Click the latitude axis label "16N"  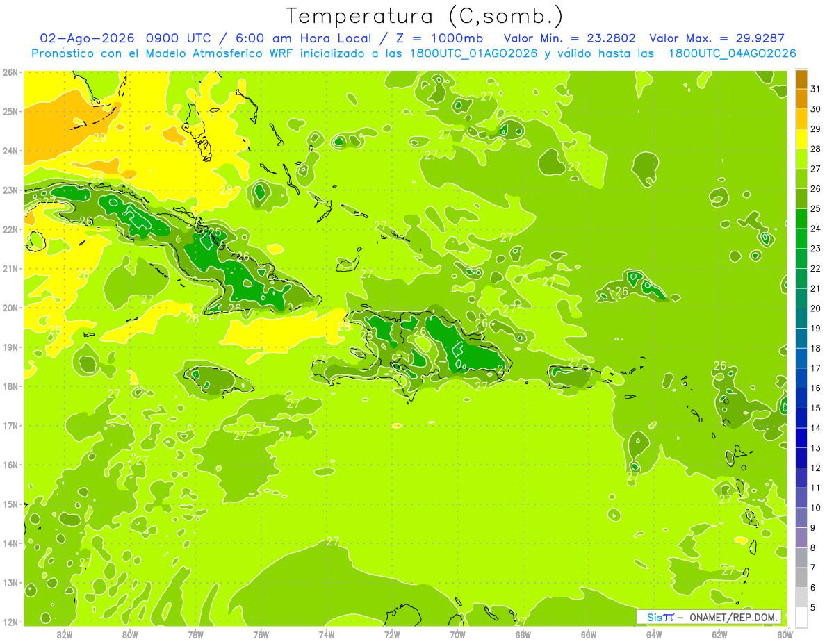coord(10,465)
